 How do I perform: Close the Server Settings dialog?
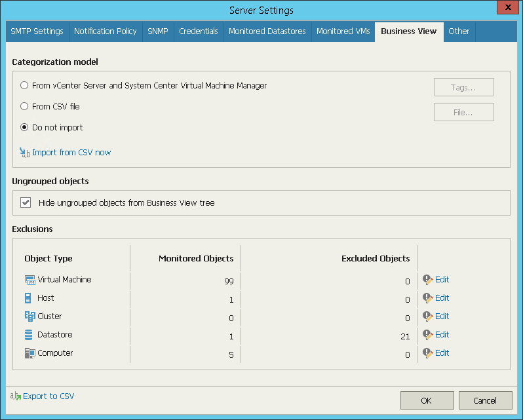tap(508, 7)
